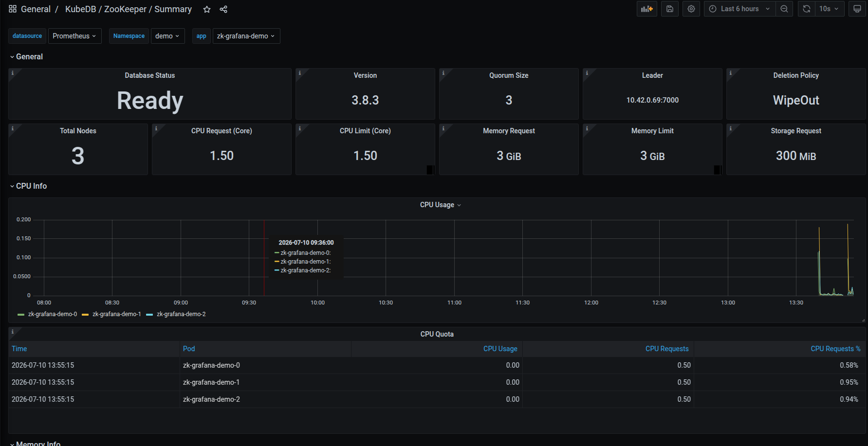Open the CPU Usage panel menu

pyautogui.click(x=441, y=205)
